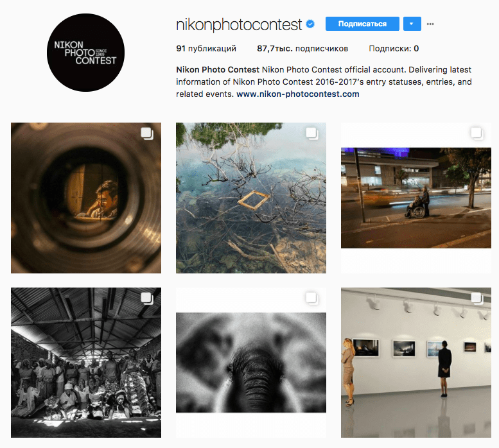Image resolution: width=499 pixels, height=448 pixels.
Task: Click carousel icon on wheelchair street post
Action: [x=477, y=134]
